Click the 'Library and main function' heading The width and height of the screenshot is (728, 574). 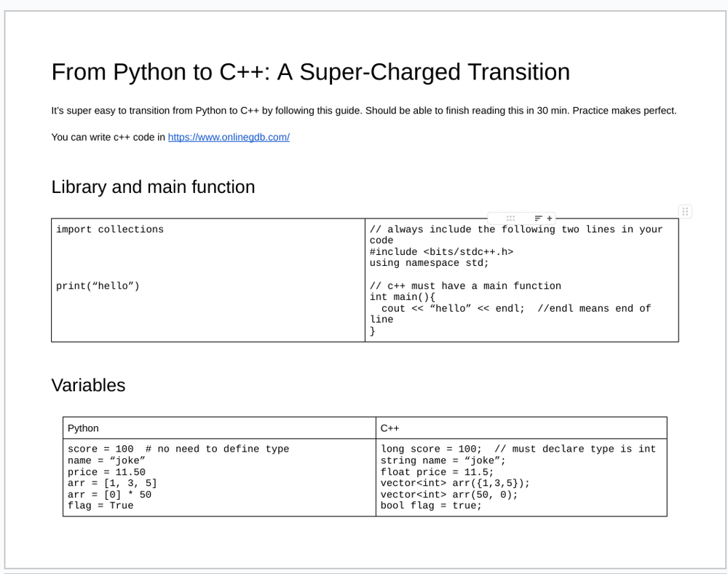153,187
